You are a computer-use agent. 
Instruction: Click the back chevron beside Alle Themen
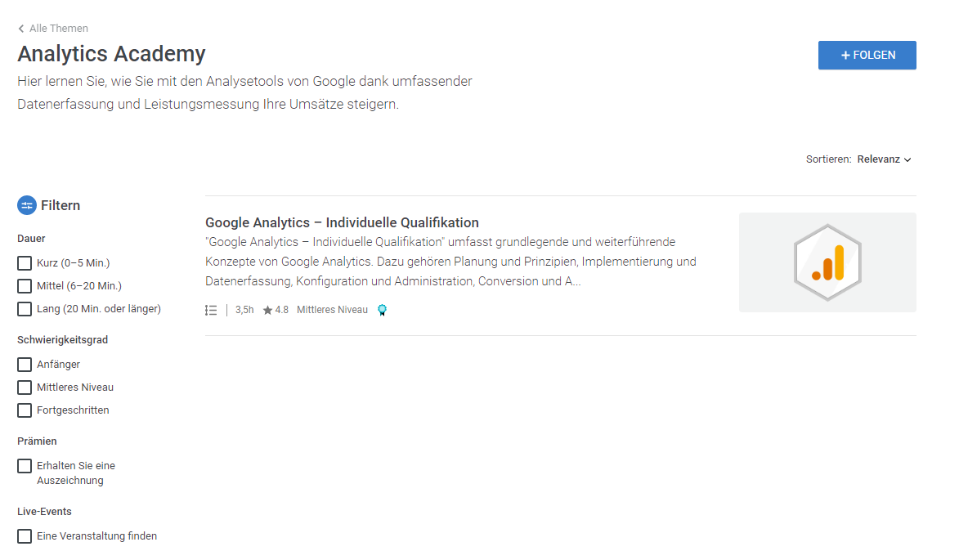click(x=21, y=29)
